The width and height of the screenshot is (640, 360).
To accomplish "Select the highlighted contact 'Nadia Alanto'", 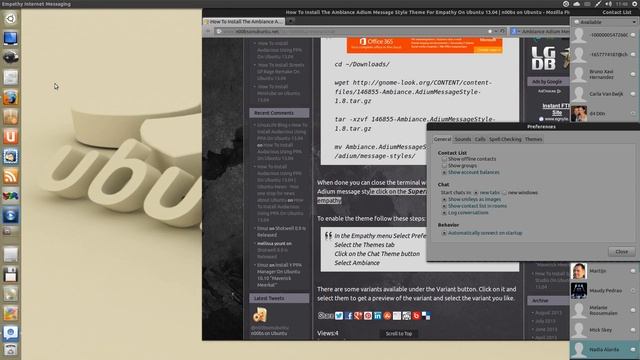I will (604, 350).
